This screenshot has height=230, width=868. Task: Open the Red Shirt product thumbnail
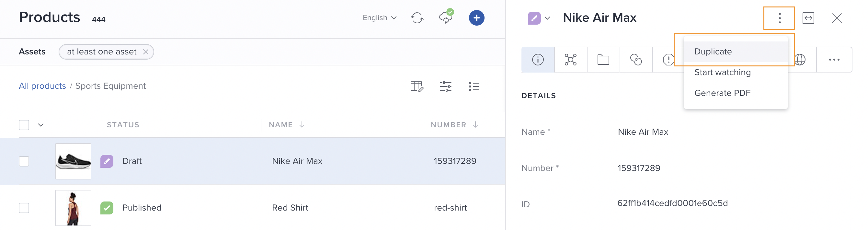[x=73, y=208]
